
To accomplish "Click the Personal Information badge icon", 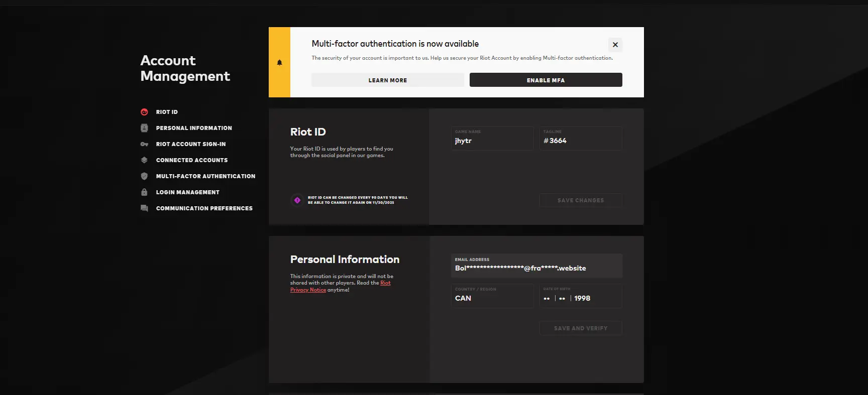I will click(144, 128).
